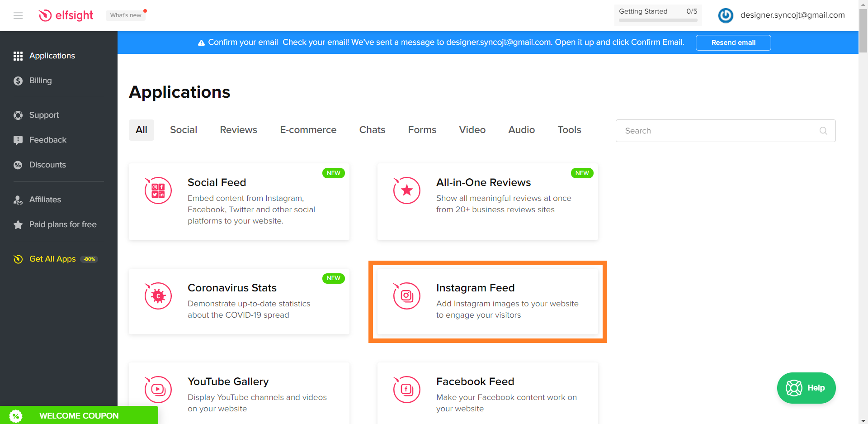Viewport: 868px width, 424px height.
Task: Click the Getting Started progress bar
Action: coord(658,20)
